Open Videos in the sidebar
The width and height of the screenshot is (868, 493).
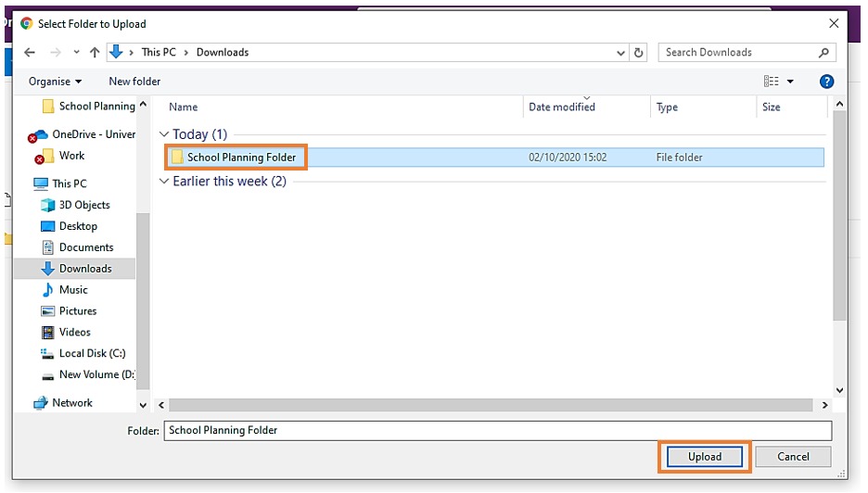(75, 333)
